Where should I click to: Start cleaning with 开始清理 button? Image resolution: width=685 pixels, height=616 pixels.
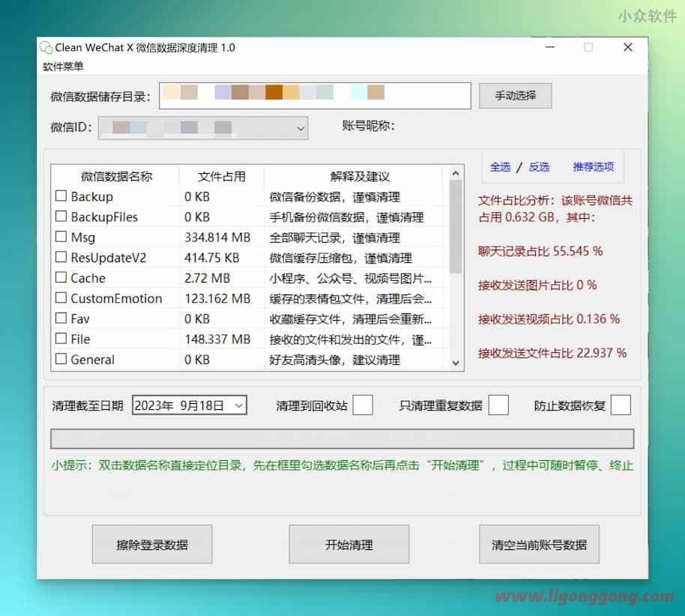tap(348, 545)
